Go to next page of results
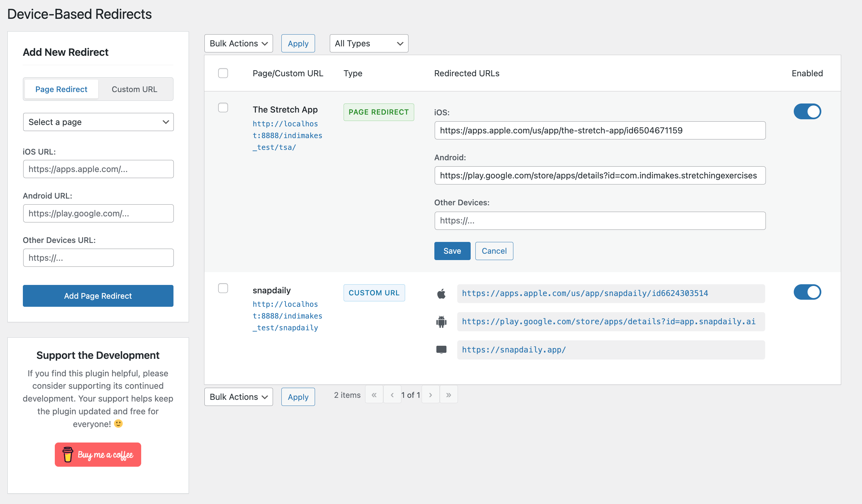This screenshot has height=504, width=862. click(430, 394)
